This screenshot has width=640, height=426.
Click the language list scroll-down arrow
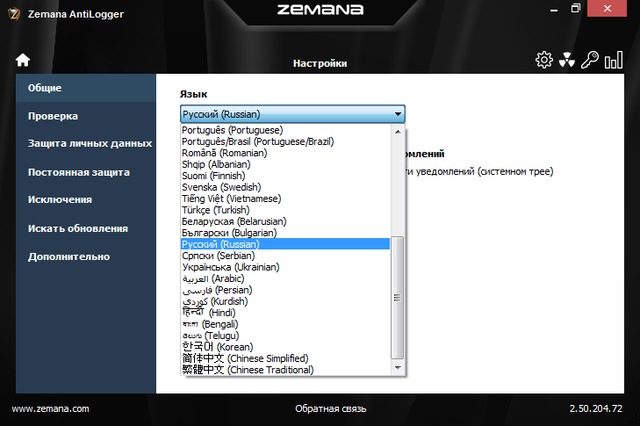click(398, 368)
